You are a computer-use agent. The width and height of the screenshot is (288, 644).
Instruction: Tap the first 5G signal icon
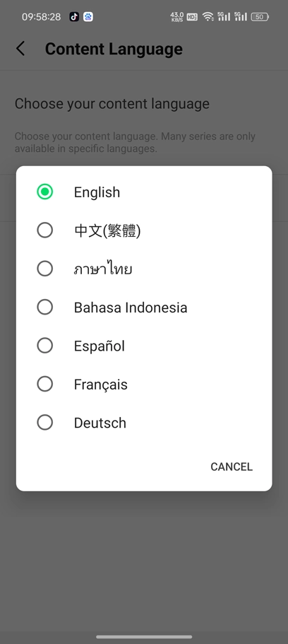pos(224,16)
